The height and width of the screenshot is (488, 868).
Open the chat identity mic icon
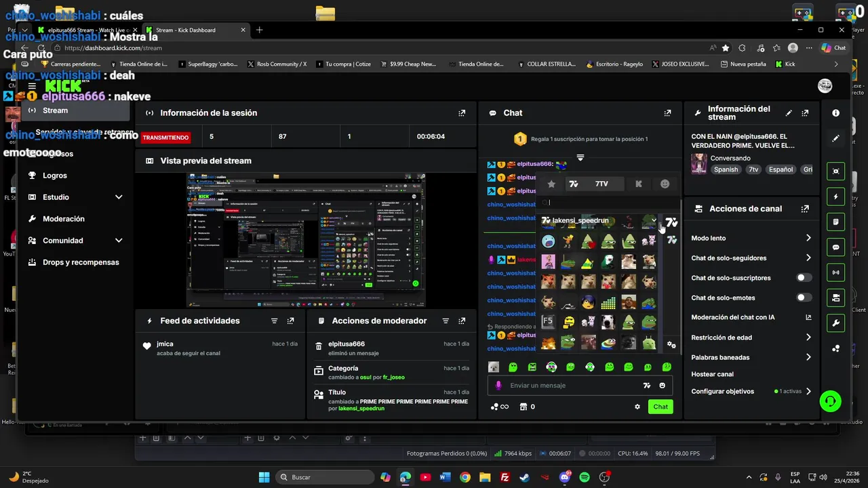point(498,386)
